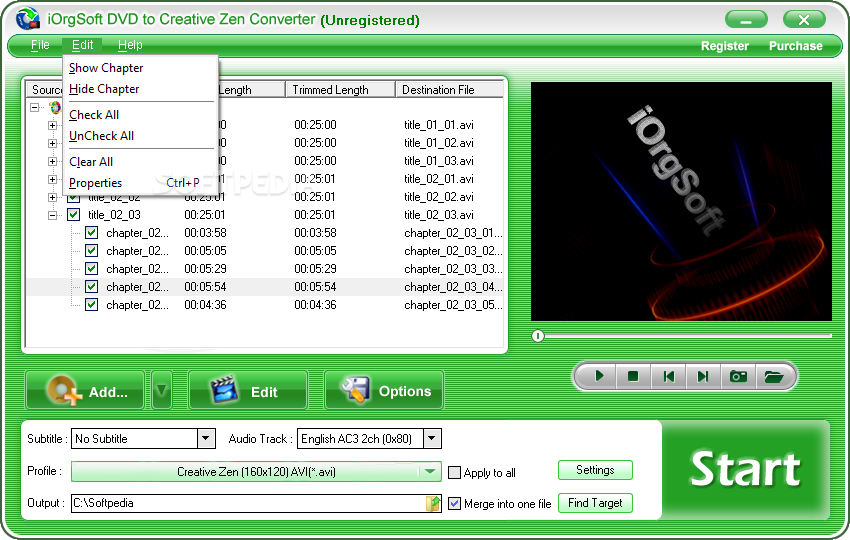Uncheck the 00:05:54 chapter checkbox

(92, 287)
